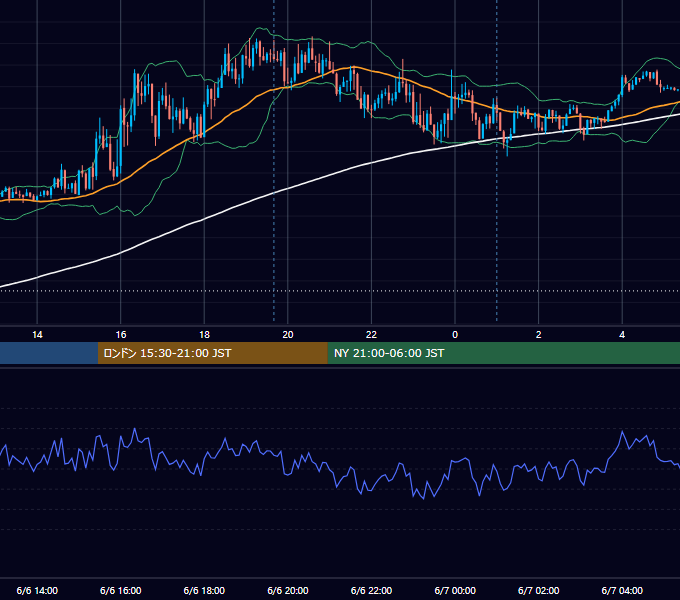This screenshot has height=600, width=680.
Task: Click the 4 hour axis label
Action: click(622, 335)
